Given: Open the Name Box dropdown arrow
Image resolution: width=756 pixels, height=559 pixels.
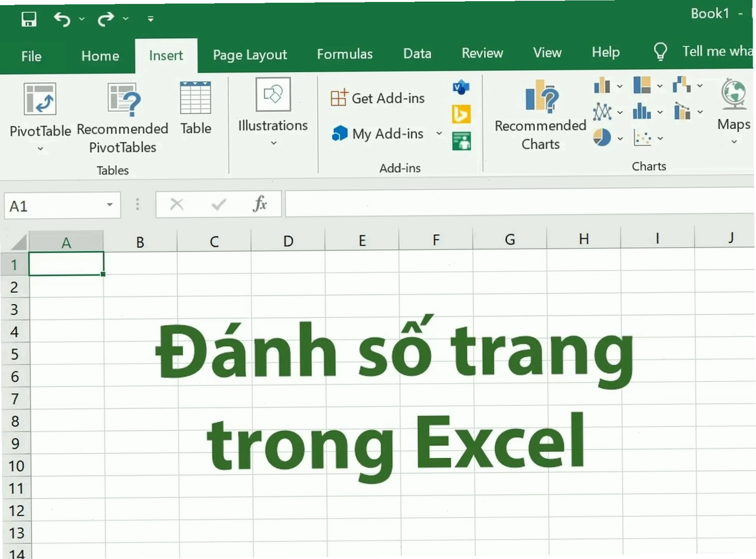Looking at the screenshot, I should 110,205.
